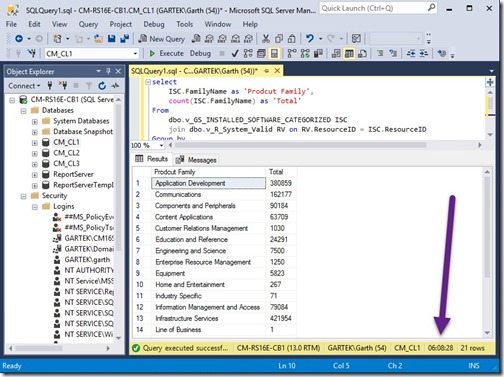This screenshot has width=504, height=377.
Task: Switch output to Results to File
Action: [x=362, y=53]
